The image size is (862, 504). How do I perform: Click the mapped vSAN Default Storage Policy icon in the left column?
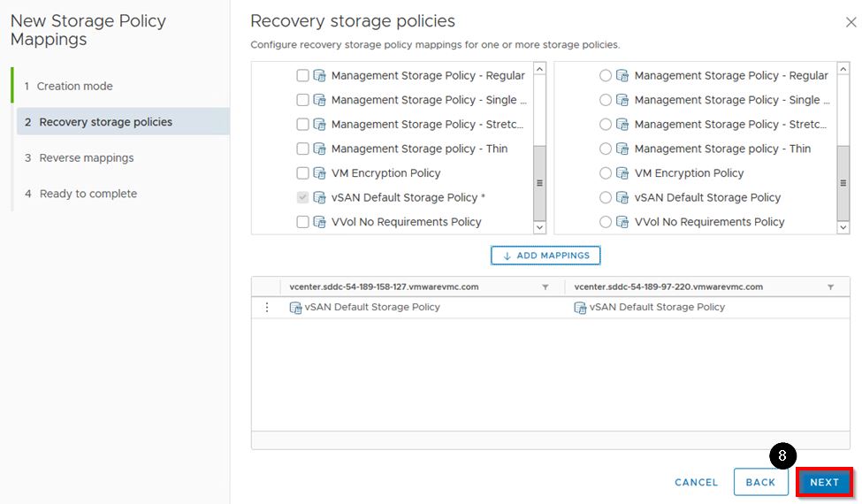(295, 308)
